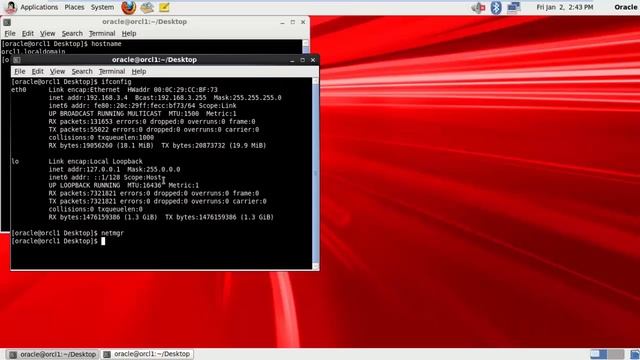Screen dimensions: 640x360
Task: Click the 'UP BROADCAST RUNNING MULTICAST' text
Action: pyautogui.click(x=105, y=114)
